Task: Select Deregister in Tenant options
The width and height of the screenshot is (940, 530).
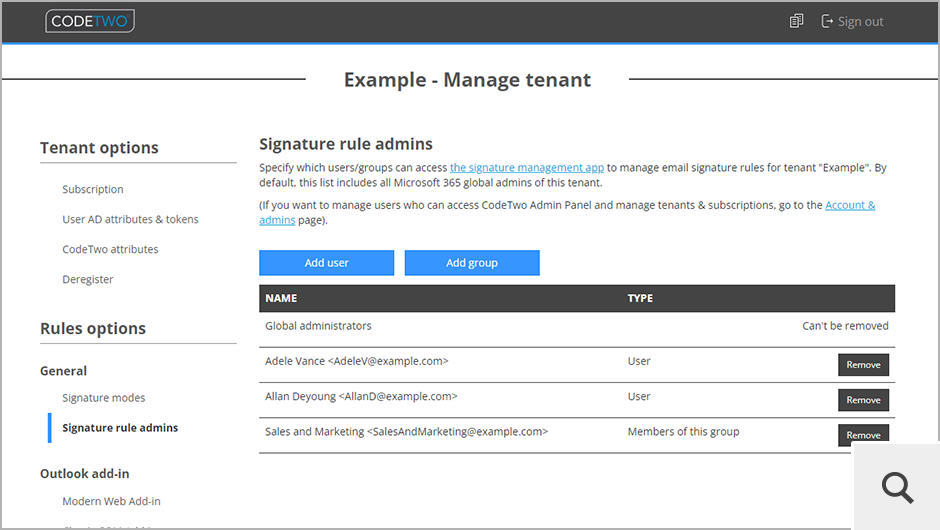Action: (88, 279)
